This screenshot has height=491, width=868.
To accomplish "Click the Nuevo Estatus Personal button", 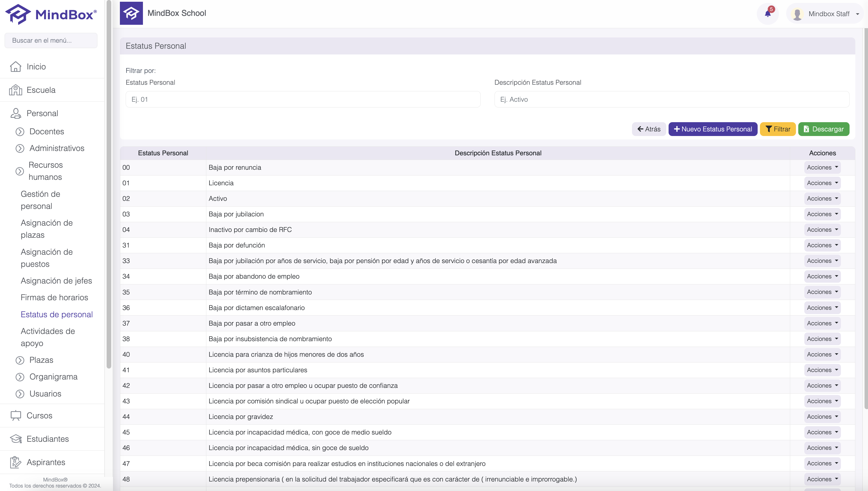I will coord(713,129).
